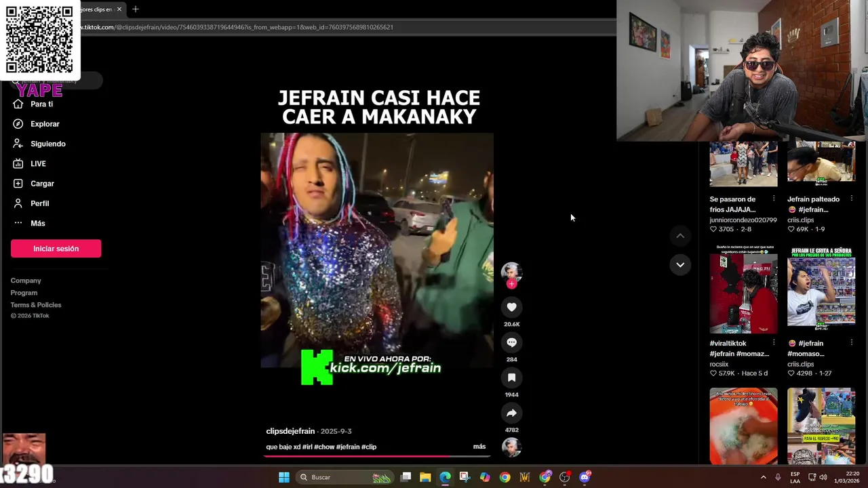Screen dimensions: 868x488
Task: Open options for 'Jefrain palteado' video
Action: pos(851,199)
